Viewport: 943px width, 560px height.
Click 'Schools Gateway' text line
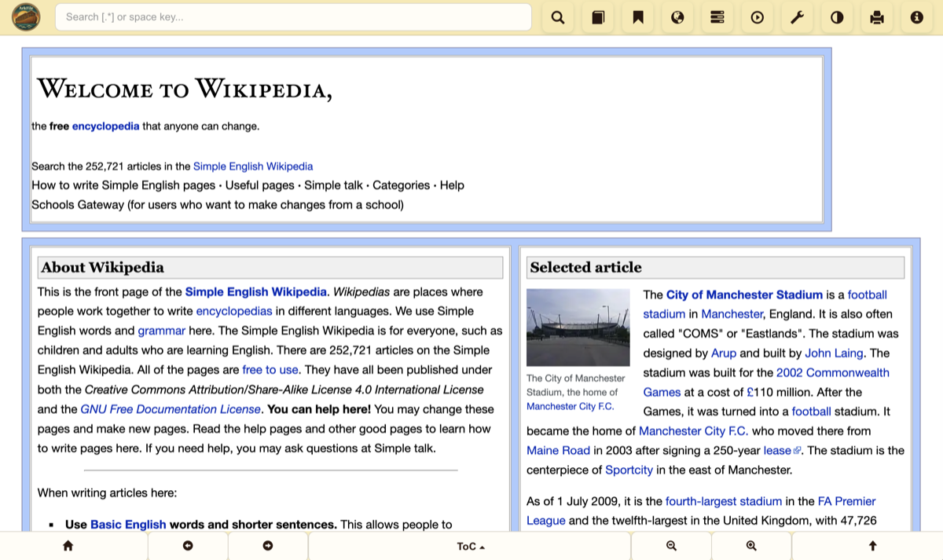coord(218,205)
